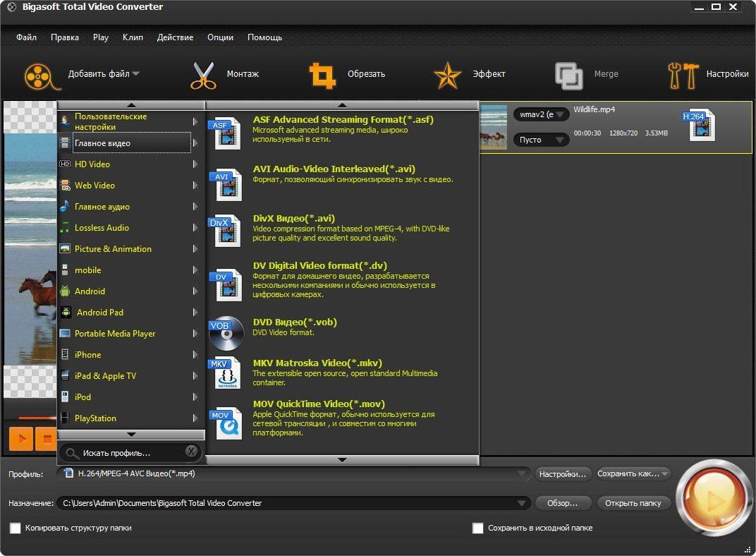Choose the MOV QuickTime icon
This screenshot has height=556, width=756.
pyautogui.click(x=226, y=423)
